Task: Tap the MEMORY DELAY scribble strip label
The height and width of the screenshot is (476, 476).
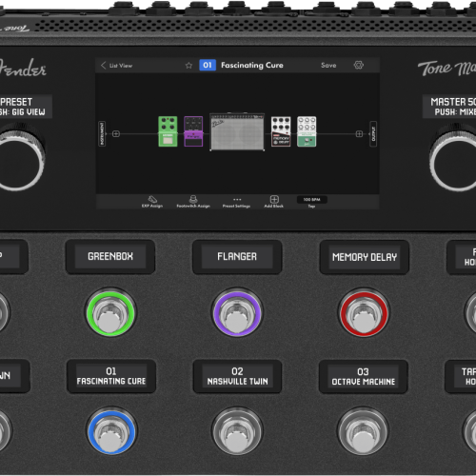Action: [x=365, y=257]
